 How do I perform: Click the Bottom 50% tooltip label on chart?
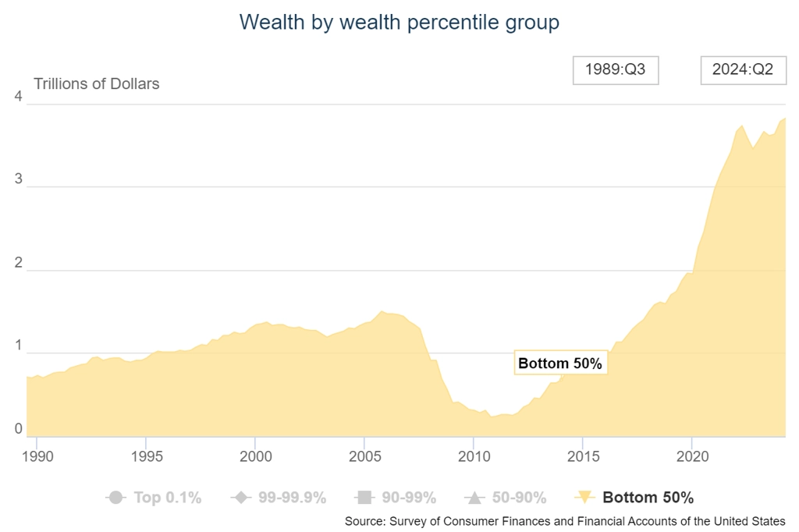pos(560,363)
